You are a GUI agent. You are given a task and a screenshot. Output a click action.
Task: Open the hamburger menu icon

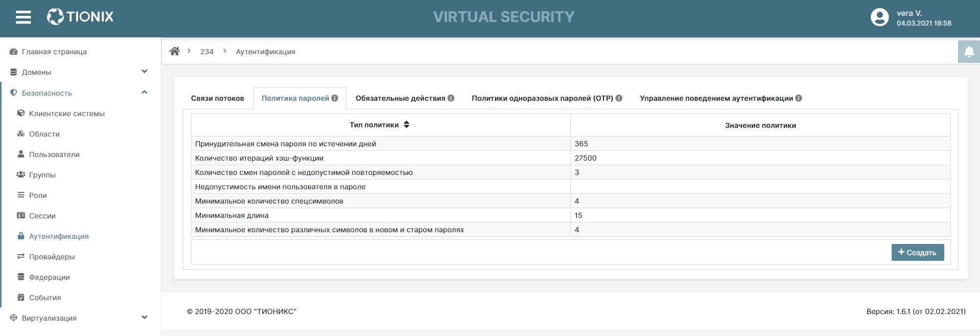point(23,17)
